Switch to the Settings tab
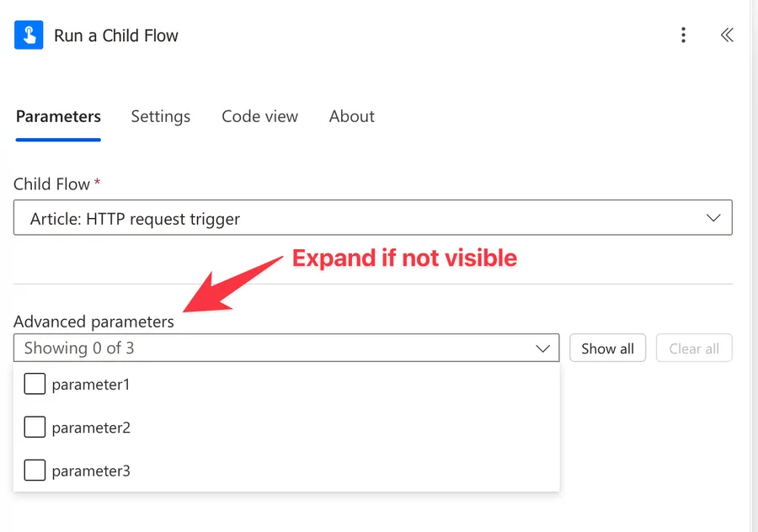This screenshot has height=532, width=758. 160,117
